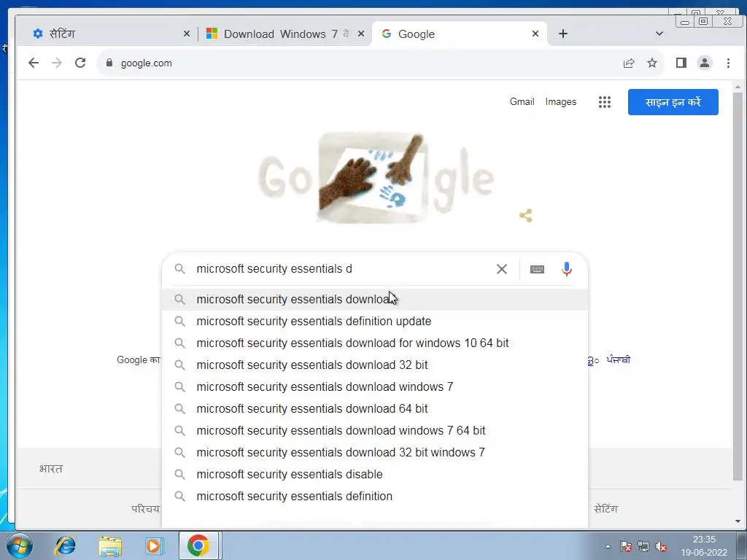Close the Google tab
This screenshot has height=560, width=747.
click(535, 34)
